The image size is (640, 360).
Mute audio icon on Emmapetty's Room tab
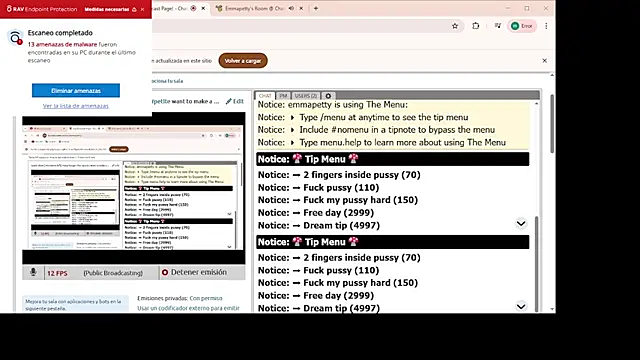(x=291, y=8)
